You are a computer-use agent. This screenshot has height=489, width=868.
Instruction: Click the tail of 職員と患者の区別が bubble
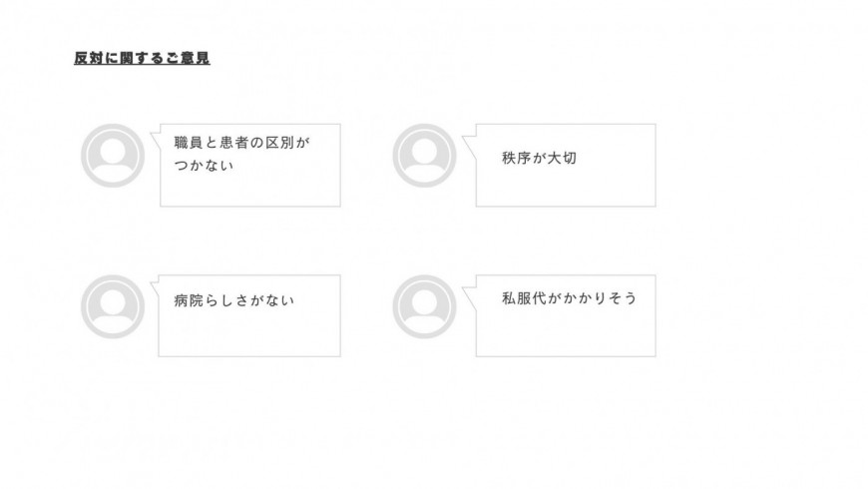point(156,138)
